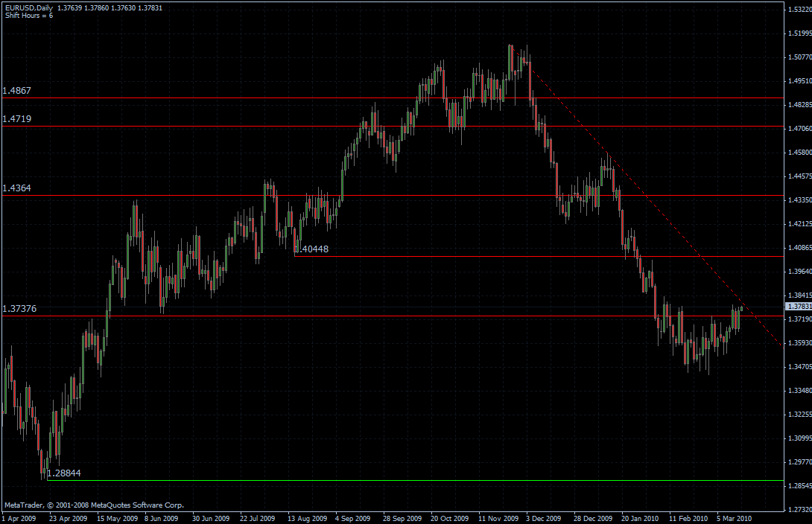The image size is (812, 524).
Task: Click the 1.42125 price scale value
Action: 800,223
